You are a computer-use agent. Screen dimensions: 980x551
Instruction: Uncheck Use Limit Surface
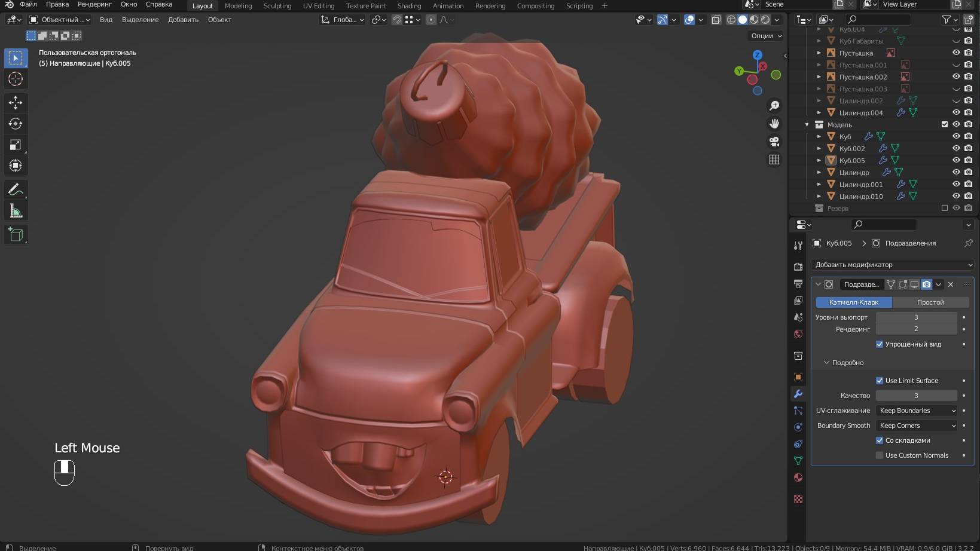[x=880, y=381]
